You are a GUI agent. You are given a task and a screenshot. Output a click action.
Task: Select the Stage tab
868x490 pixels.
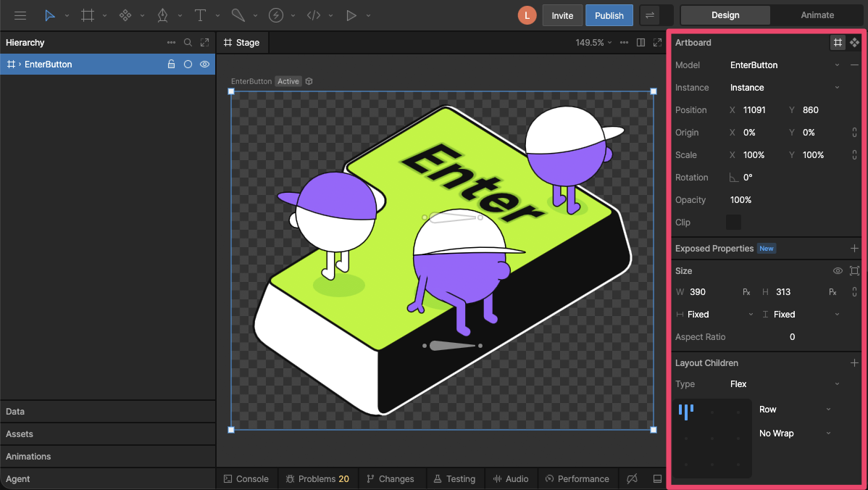242,43
